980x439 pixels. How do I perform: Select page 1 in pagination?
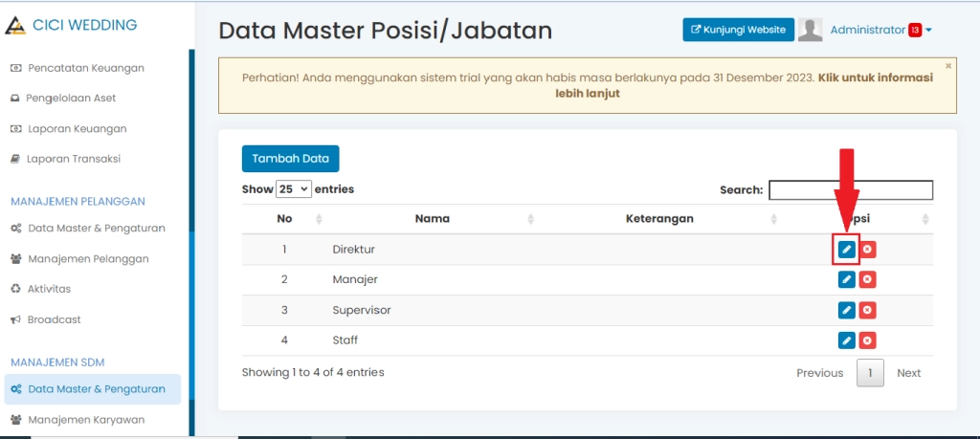pos(870,373)
